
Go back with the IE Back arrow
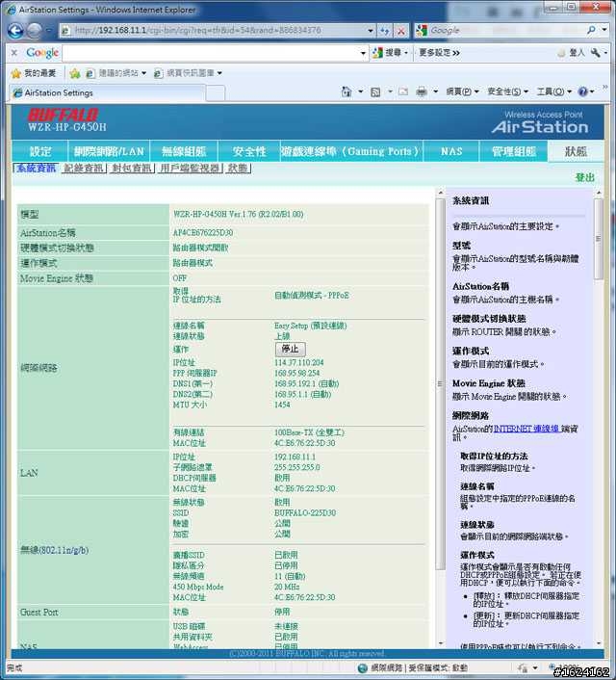pyautogui.click(x=15, y=31)
